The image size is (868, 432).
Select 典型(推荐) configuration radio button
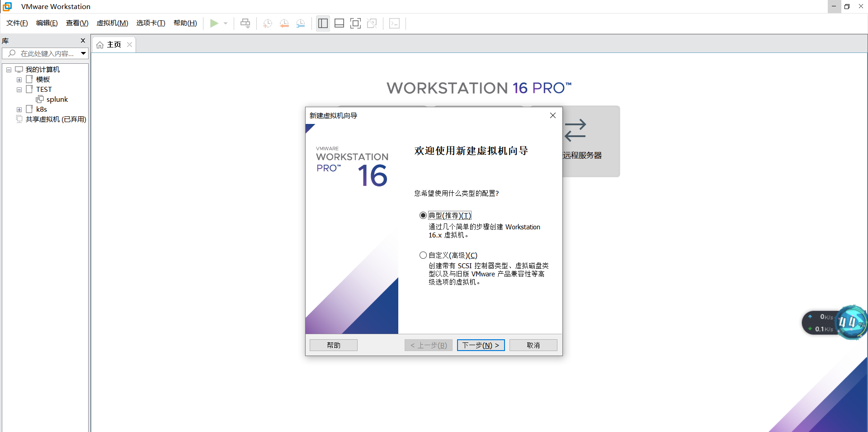[x=423, y=215]
